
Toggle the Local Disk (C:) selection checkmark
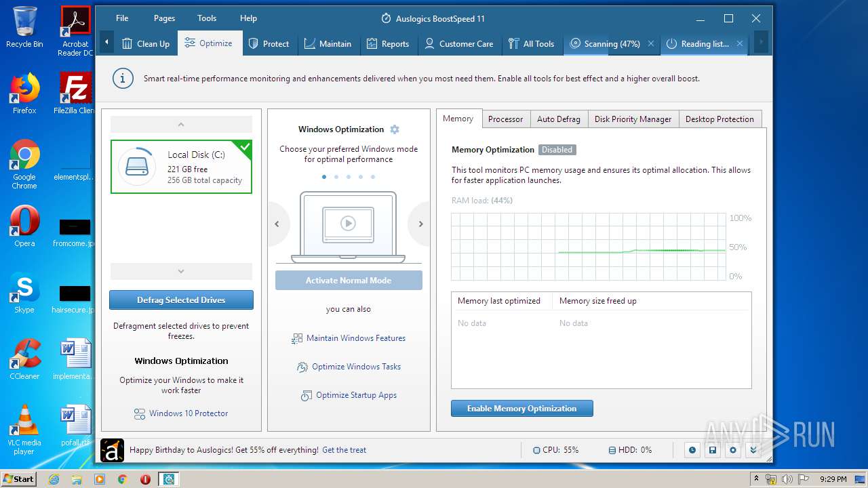pos(244,146)
